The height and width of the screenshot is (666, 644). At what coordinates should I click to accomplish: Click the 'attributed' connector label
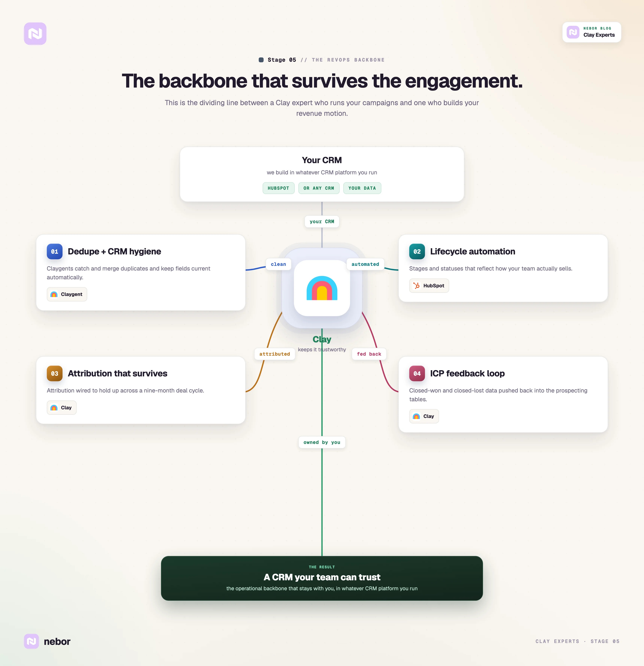click(x=274, y=354)
